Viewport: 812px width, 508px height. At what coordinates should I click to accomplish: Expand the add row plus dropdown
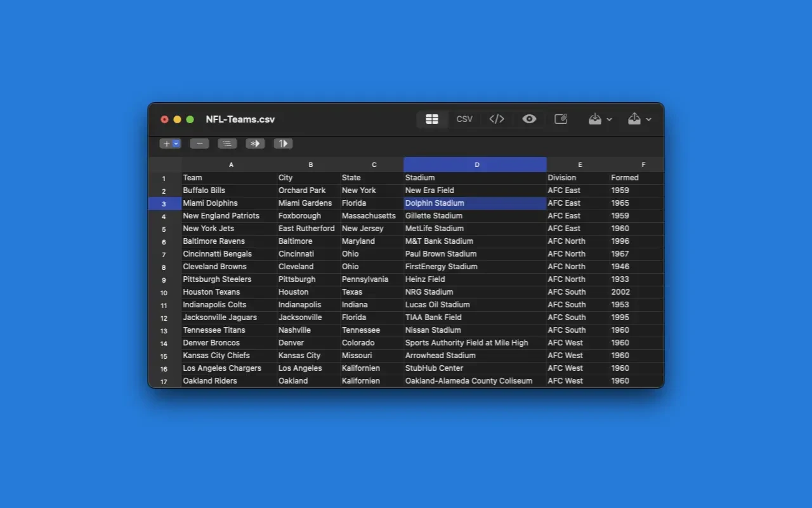coord(170,144)
